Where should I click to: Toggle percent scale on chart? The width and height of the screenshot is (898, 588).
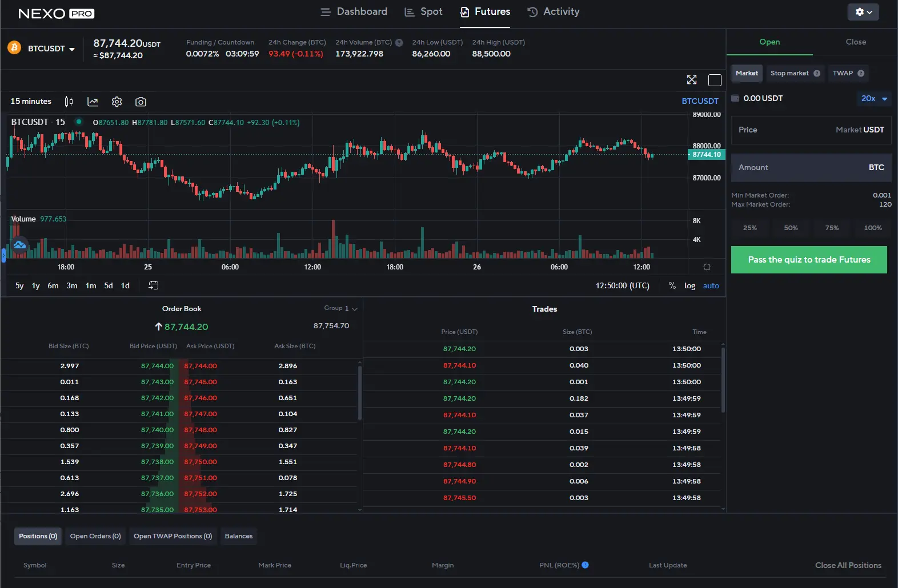(x=672, y=285)
